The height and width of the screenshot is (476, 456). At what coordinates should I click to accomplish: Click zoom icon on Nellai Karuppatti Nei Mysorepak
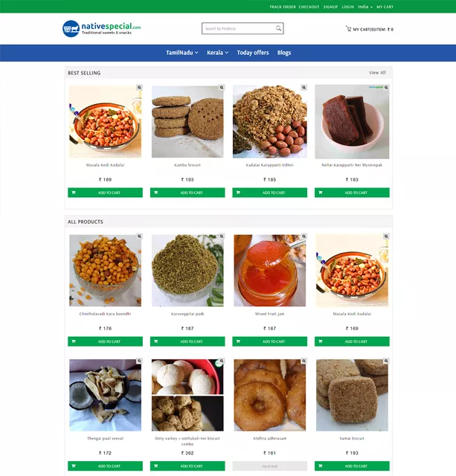[386, 88]
